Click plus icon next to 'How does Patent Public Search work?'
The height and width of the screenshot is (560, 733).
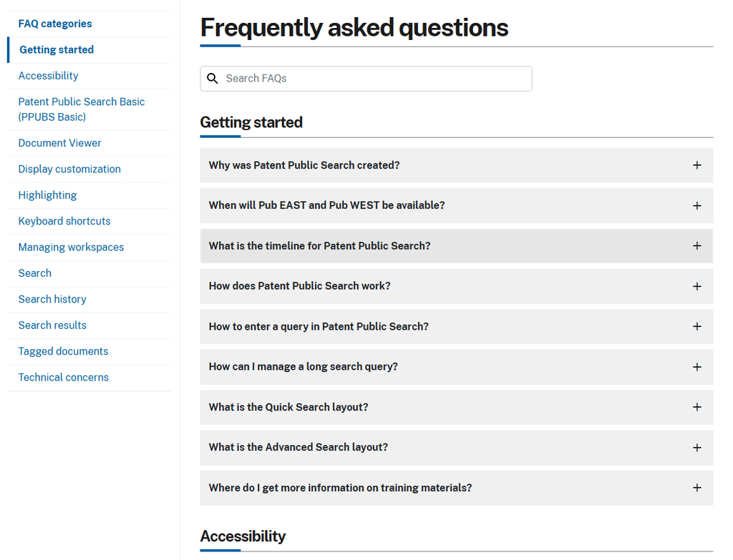point(696,286)
